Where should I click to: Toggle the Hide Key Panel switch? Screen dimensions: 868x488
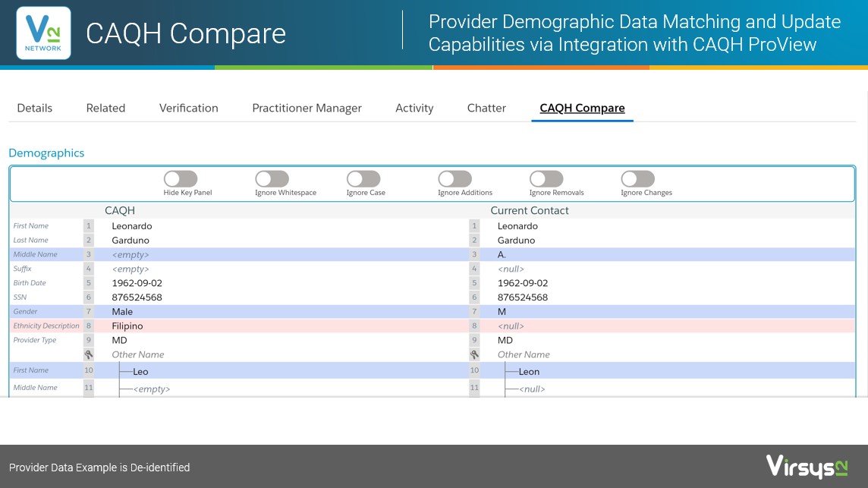coord(181,179)
